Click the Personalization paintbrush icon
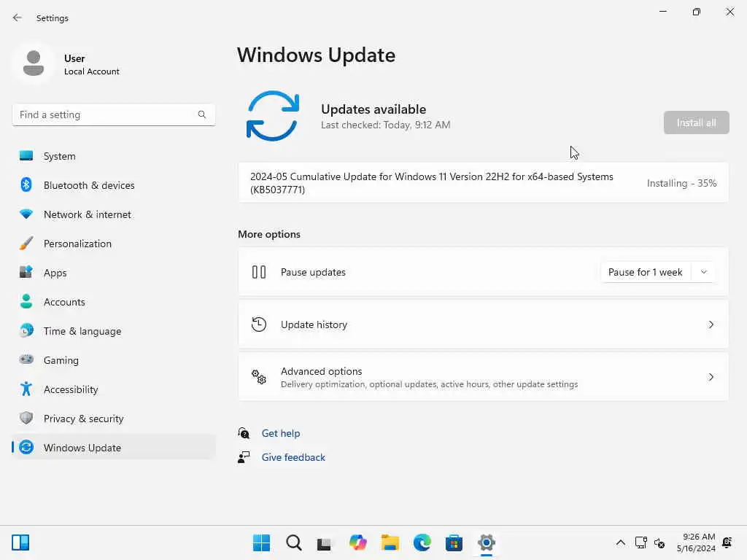The image size is (747, 560). click(26, 244)
